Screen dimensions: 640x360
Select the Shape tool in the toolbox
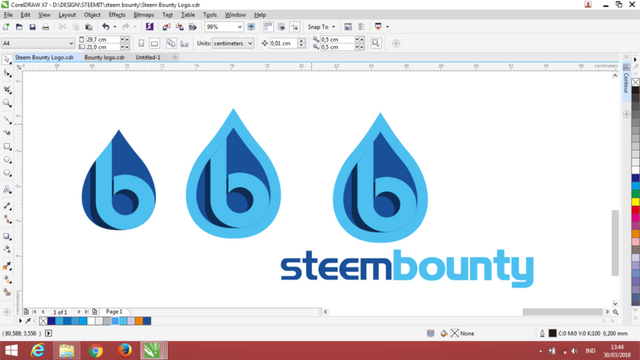(7, 73)
